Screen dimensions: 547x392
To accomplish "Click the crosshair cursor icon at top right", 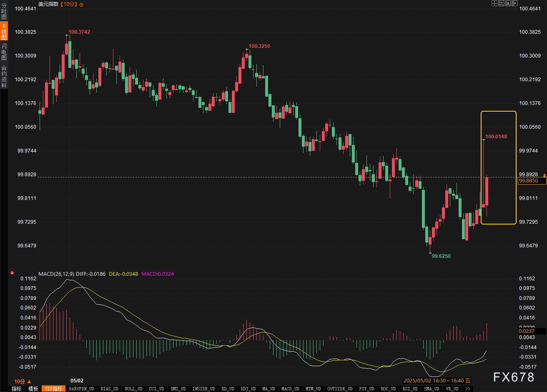I will tap(494, 4).
